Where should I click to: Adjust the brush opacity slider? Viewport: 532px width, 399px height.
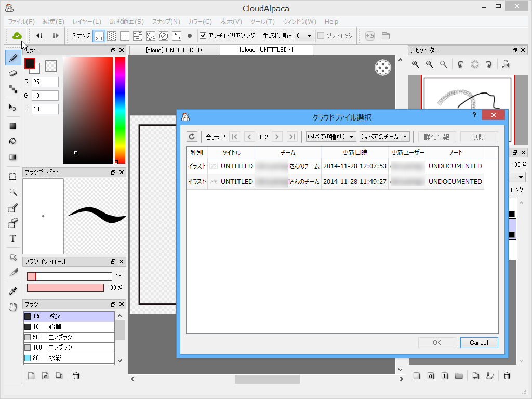(65, 288)
